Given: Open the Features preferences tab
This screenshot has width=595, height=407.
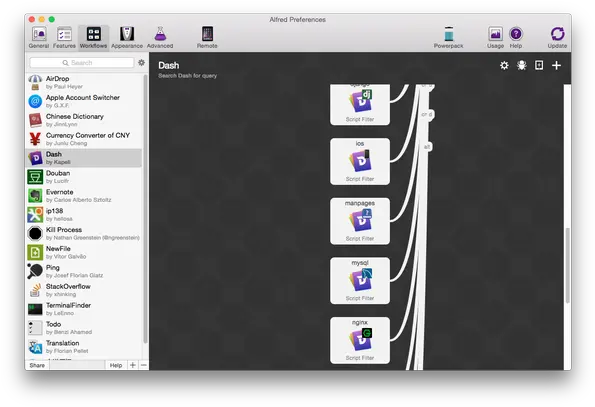Looking at the screenshot, I should click(64, 38).
